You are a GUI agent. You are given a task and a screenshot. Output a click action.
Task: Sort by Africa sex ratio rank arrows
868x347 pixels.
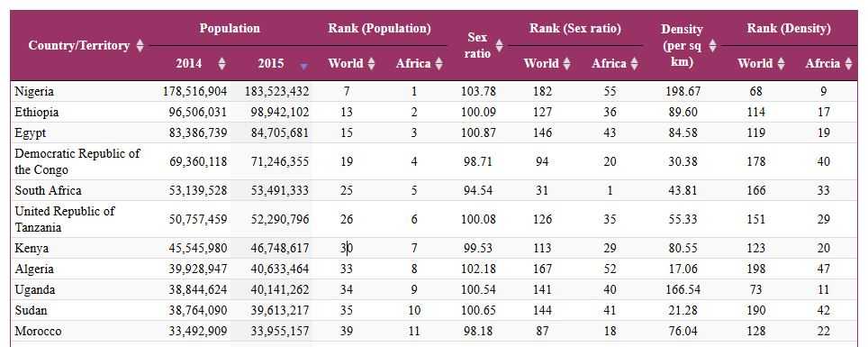coord(635,63)
